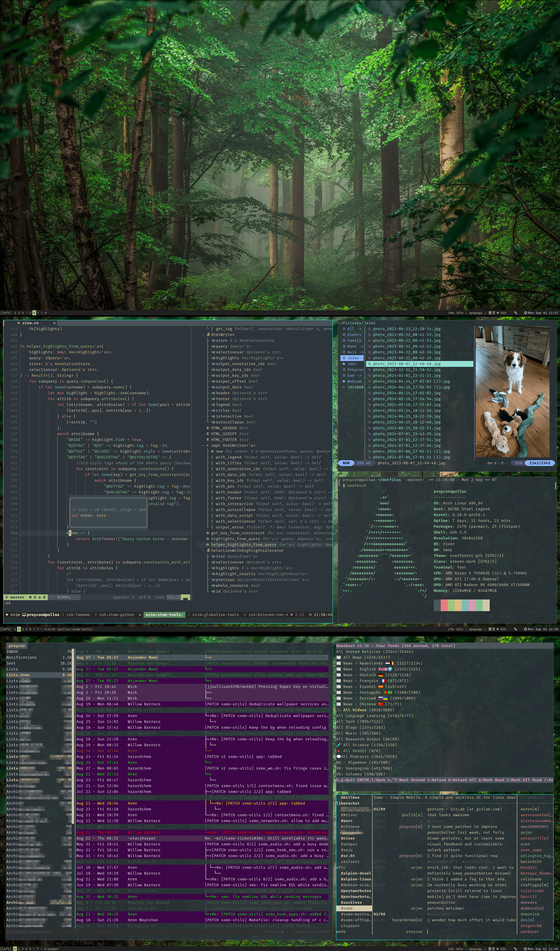
Task: Collapse the HtmlWriter struct outline node
Action: pyautogui.click(x=203, y=335)
